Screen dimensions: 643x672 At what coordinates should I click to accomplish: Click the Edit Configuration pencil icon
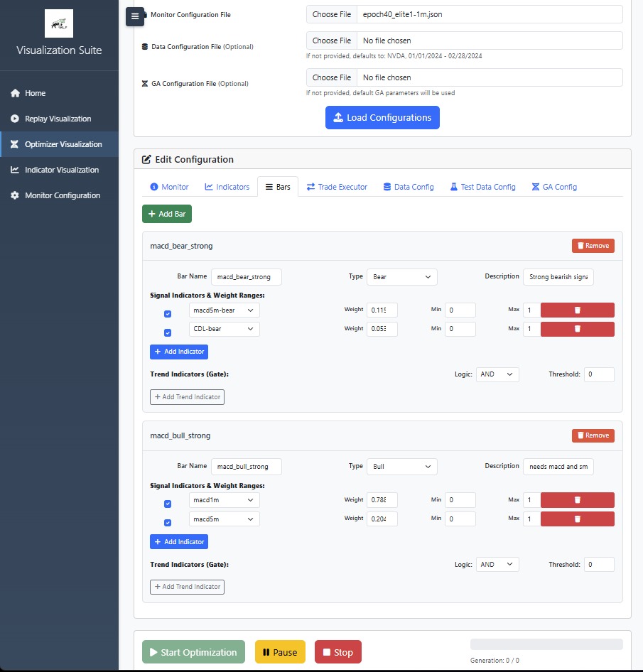tap(146, 159)
